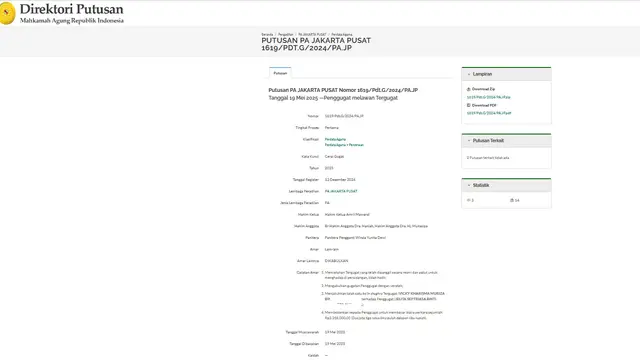Viewport: 640px width, 360px height.
Task: Download the zip file link
Action: tap(489, 97)
